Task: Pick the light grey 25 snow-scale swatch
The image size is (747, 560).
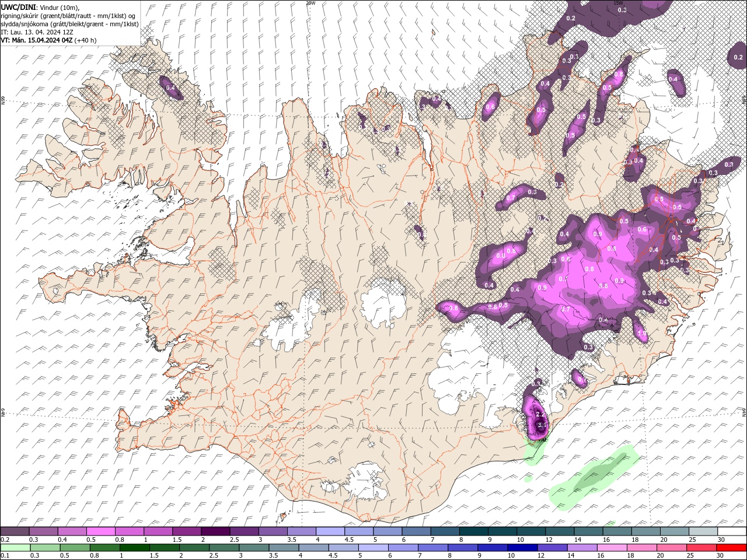Action: pos(702,531)
